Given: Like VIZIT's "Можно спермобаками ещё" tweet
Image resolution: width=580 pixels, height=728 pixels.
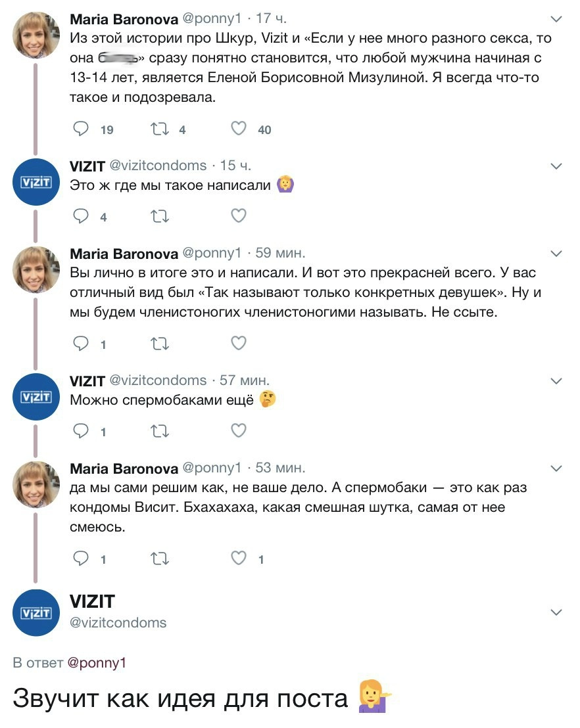Looking at the screenshot, I should click(239, 430).
